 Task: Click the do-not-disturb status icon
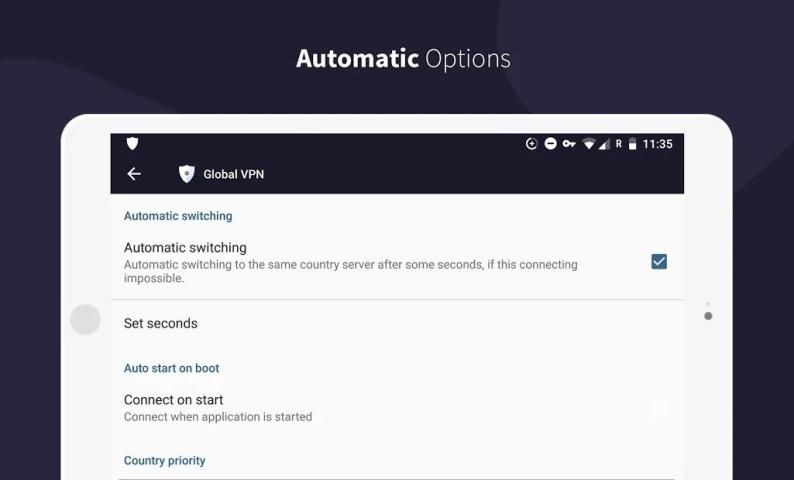click(550, 144)
